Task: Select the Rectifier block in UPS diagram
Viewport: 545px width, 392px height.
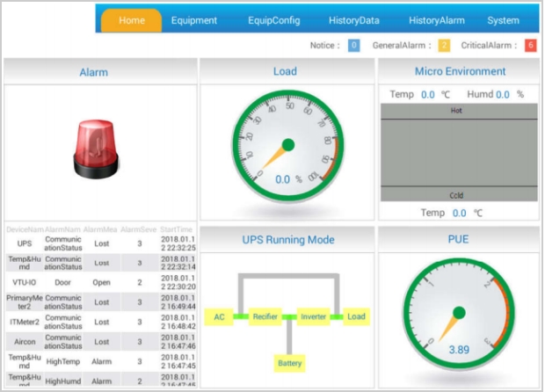Action: (265, 316)
